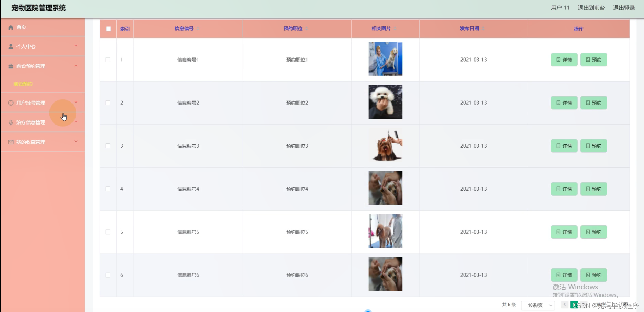Expand the 治疗信息管理 menu chevron
The image size is (644, 312).
76,122
